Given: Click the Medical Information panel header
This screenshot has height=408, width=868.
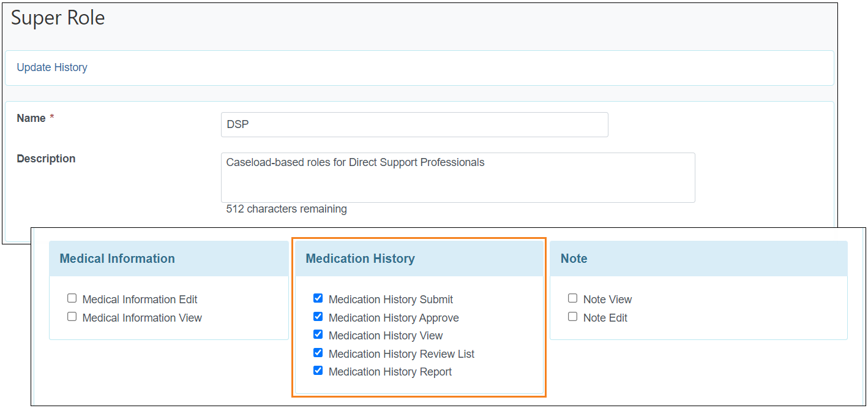Looking at the screenshot, I should 169,259.
